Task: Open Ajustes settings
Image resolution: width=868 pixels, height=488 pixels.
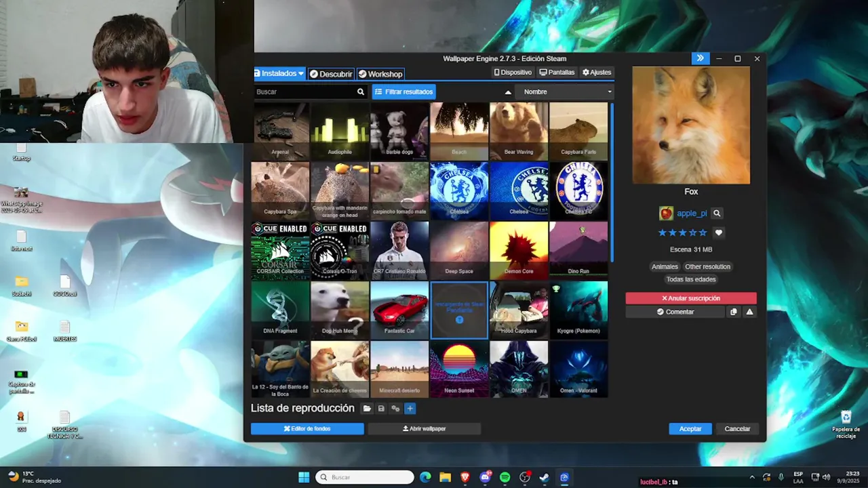Action: coord(597,73)
